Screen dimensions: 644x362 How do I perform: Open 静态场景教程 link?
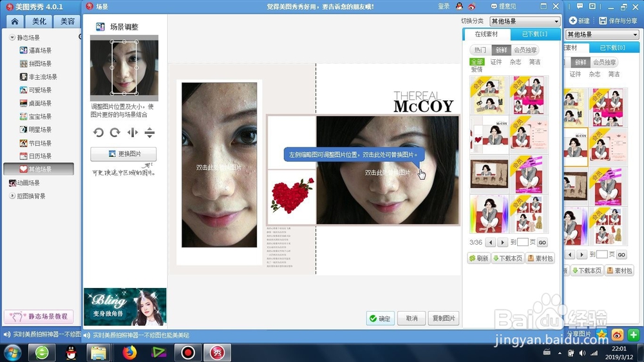click(39, 316)
